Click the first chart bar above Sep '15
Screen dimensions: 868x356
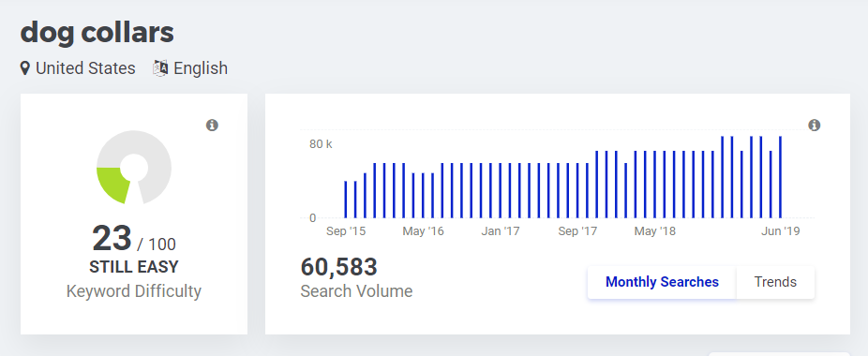(346, 200)
